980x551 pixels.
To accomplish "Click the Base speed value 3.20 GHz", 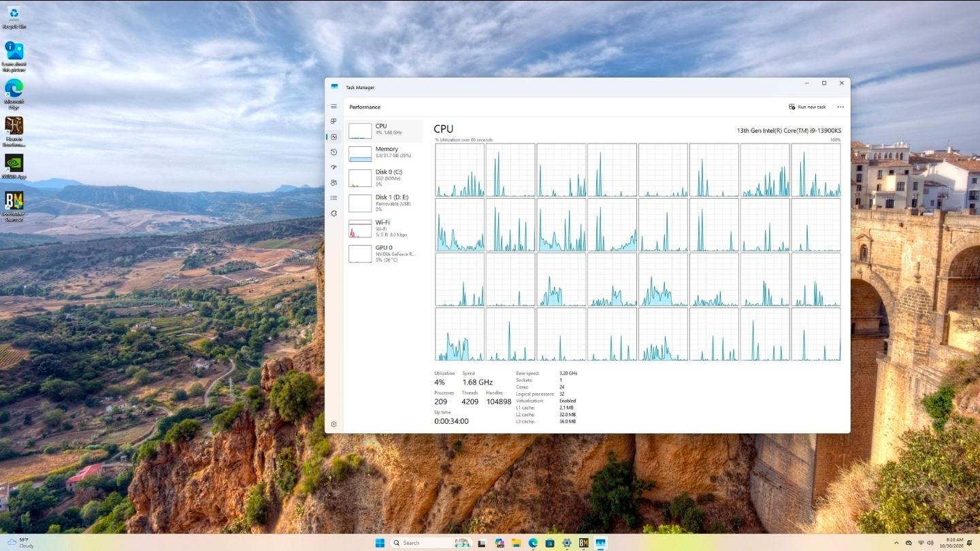I will coord(568,373).
